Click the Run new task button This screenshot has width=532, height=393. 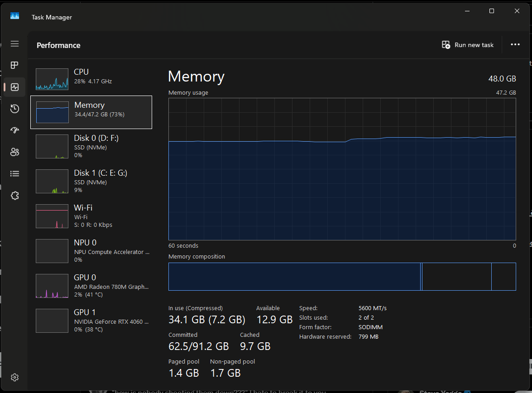(467, 45)
